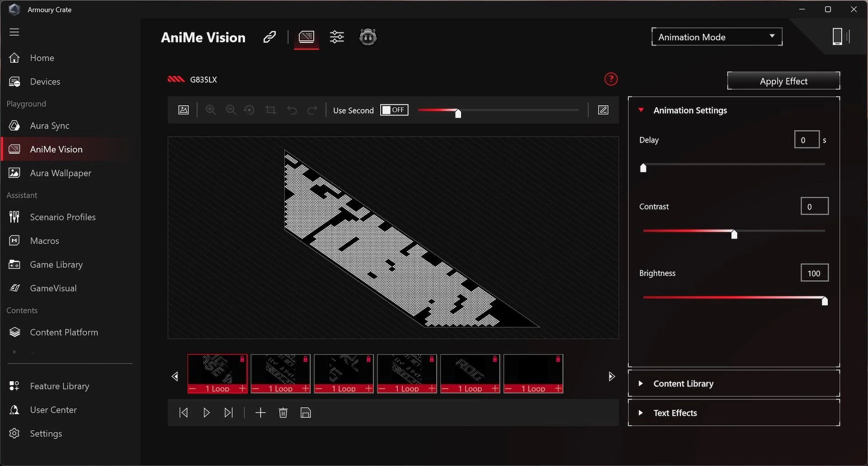
Task: Increase loop count on sixth frame
Action: [x=558, y=389]
